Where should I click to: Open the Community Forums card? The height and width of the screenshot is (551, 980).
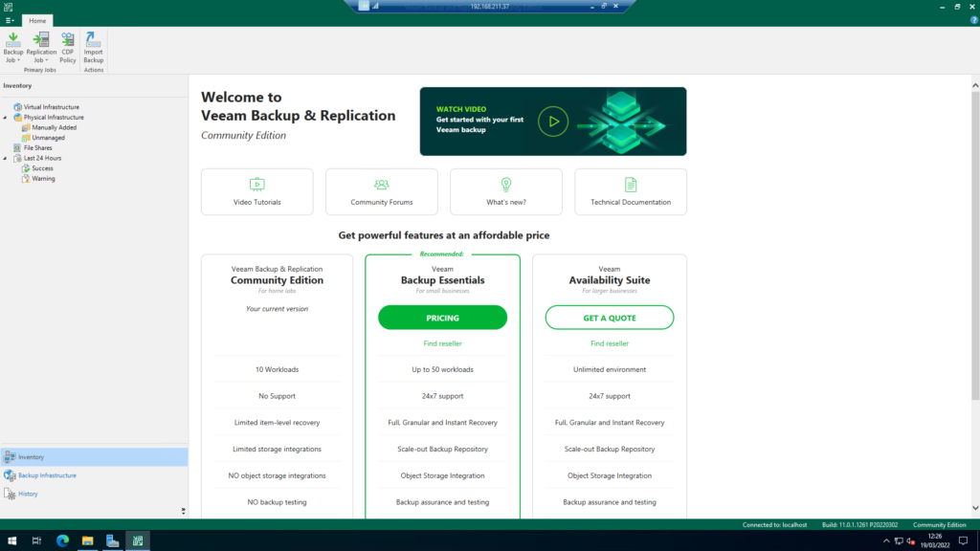381,191
